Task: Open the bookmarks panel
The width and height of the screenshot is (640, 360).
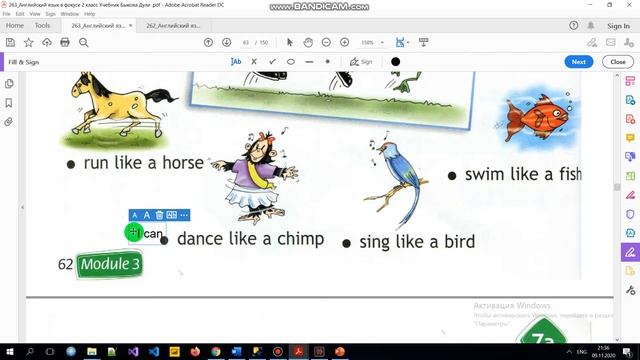Action: (9, 103)
